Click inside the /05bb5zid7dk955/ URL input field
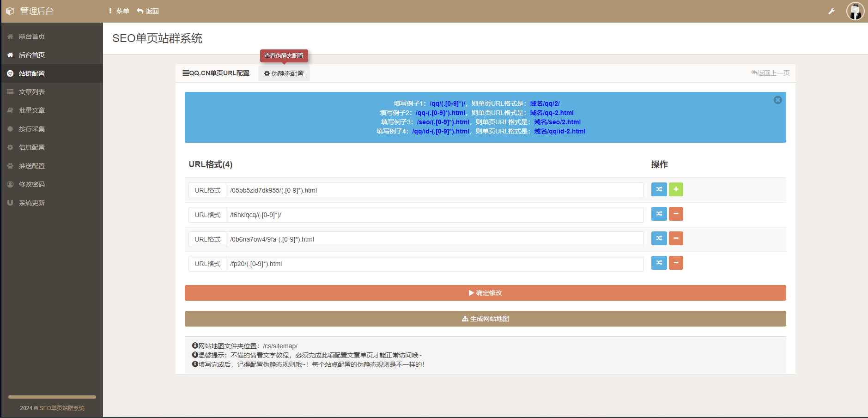The width and height of the screenshot is (868, 418). pos(416,190)
